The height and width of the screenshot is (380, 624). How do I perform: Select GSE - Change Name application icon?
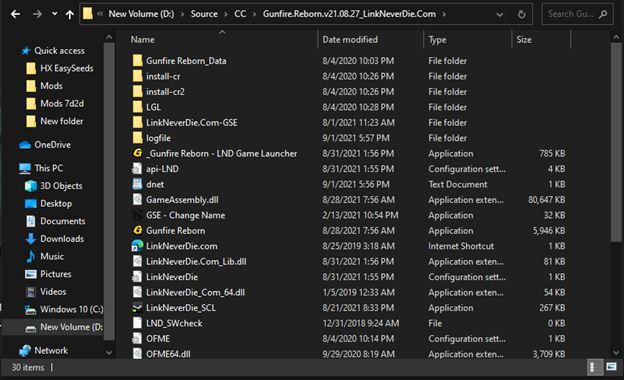pos(137,215)
